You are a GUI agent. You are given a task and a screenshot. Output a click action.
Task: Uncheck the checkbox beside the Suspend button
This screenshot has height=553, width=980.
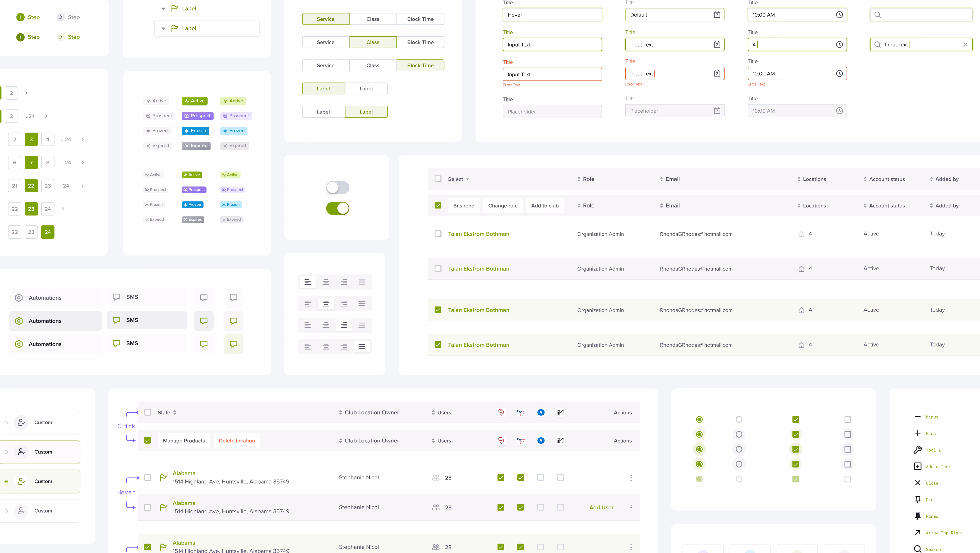tap(438, 206)
